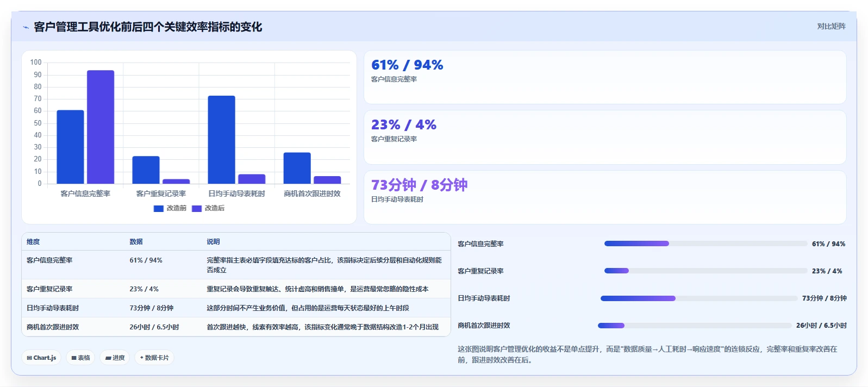Click the dashboard title 客户管理工具优化前后
The height and width of the screenshot is (387, 868).
pos(148,27)
